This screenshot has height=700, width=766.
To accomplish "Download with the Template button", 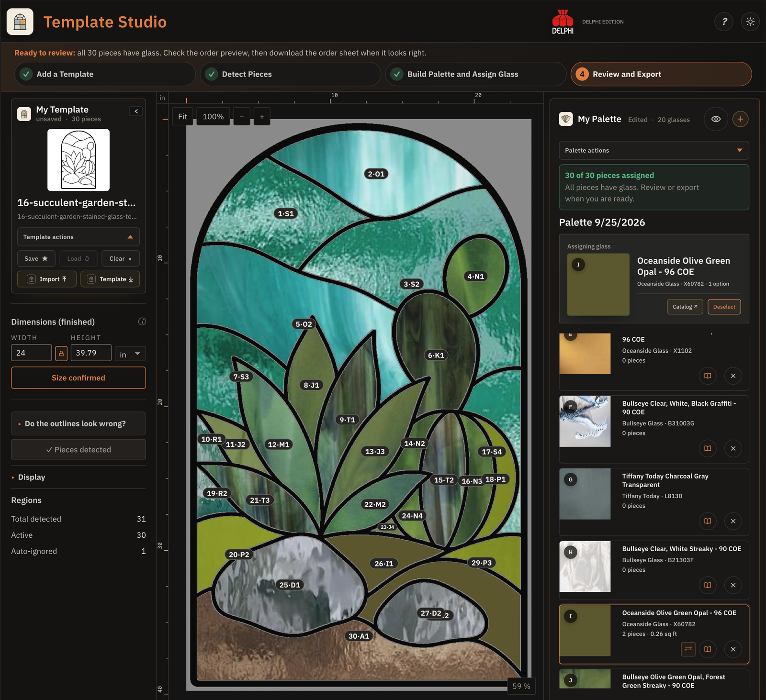I will 110,279.
